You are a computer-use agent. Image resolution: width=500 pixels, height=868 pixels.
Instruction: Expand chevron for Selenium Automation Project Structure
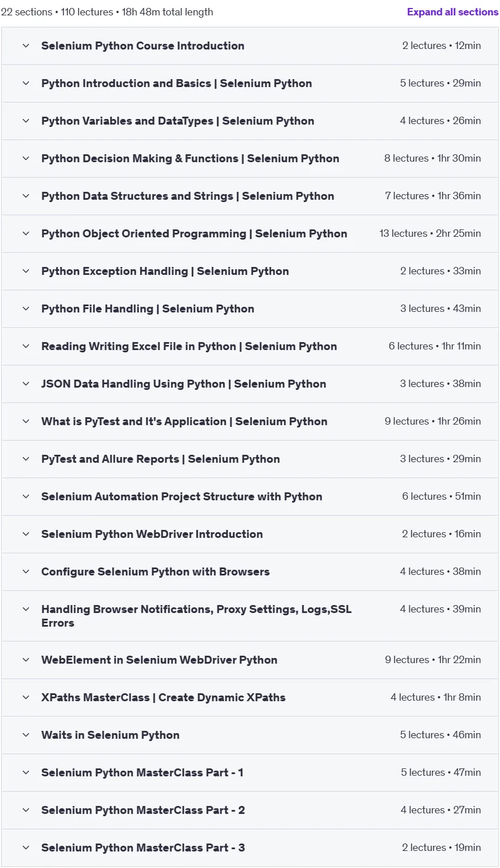26,496
